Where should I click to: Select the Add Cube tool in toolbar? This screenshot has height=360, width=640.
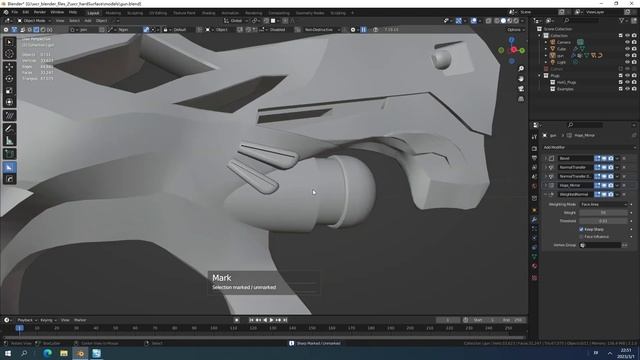click(x=9, y=154)
